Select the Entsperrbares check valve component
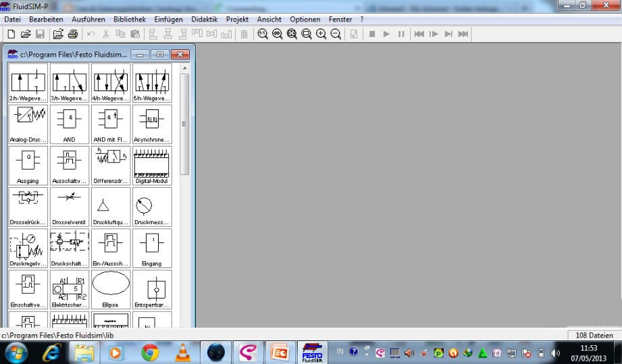This screenshot has width=622, height=364. point(152,289)
